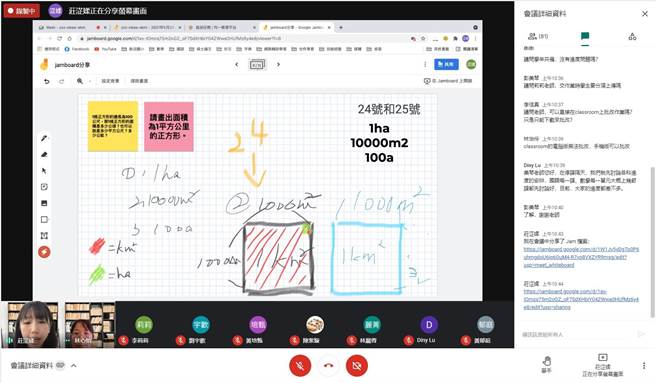This screenshot has height=383, width=656.
Task: Select the Jamboard browser tab
Action: [x=297, y=28]
